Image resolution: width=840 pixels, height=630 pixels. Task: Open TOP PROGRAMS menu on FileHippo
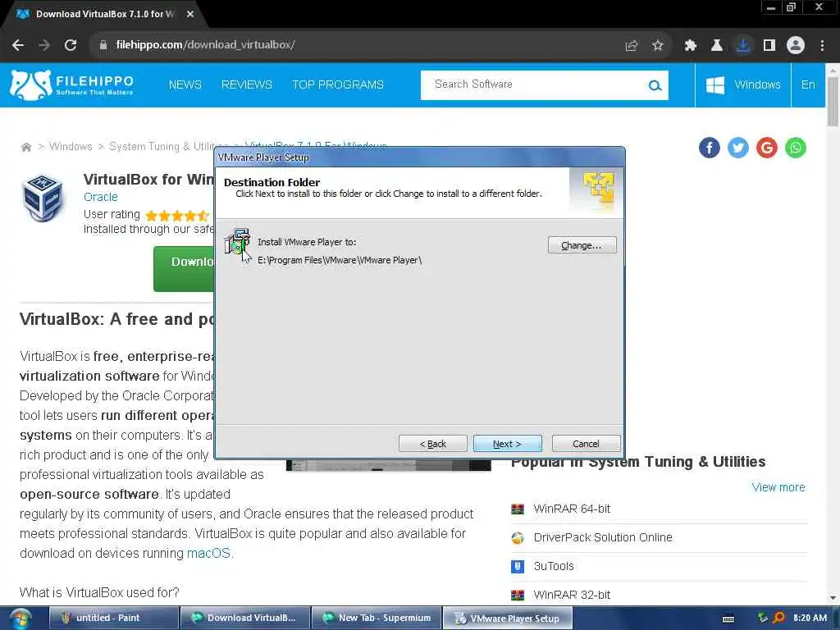[x=338, y=84]
